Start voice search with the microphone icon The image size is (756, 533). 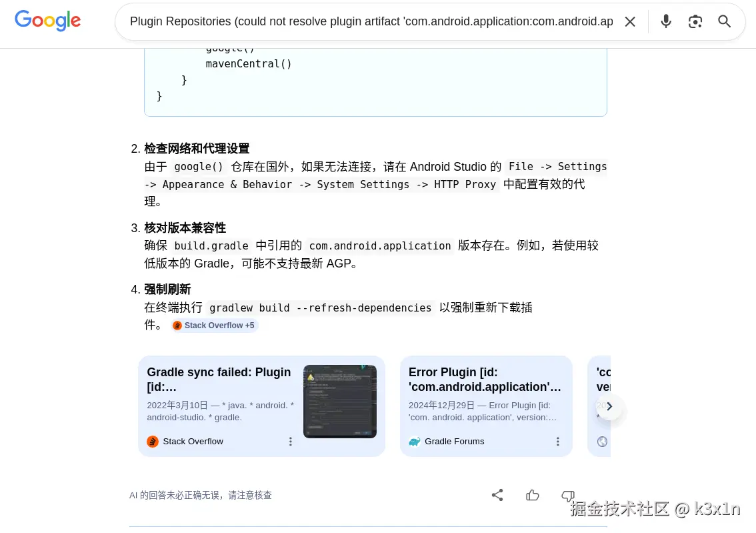(666, 21)
